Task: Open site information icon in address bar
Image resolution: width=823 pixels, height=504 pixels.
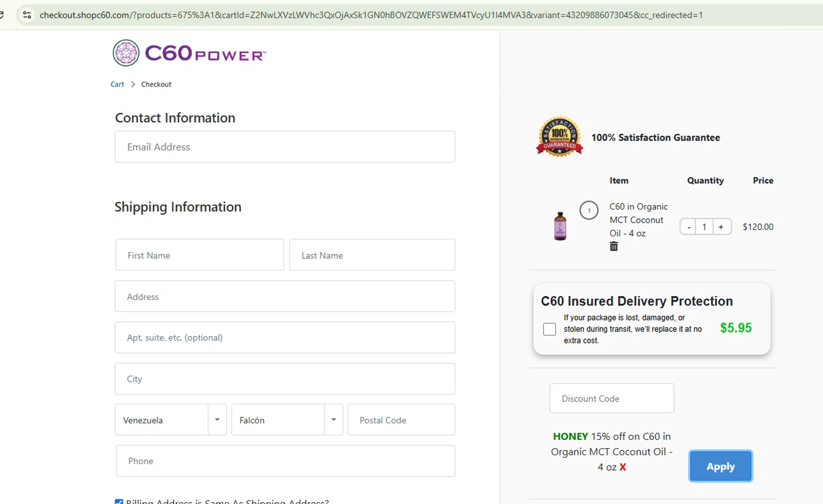Action: pos(27,15)
